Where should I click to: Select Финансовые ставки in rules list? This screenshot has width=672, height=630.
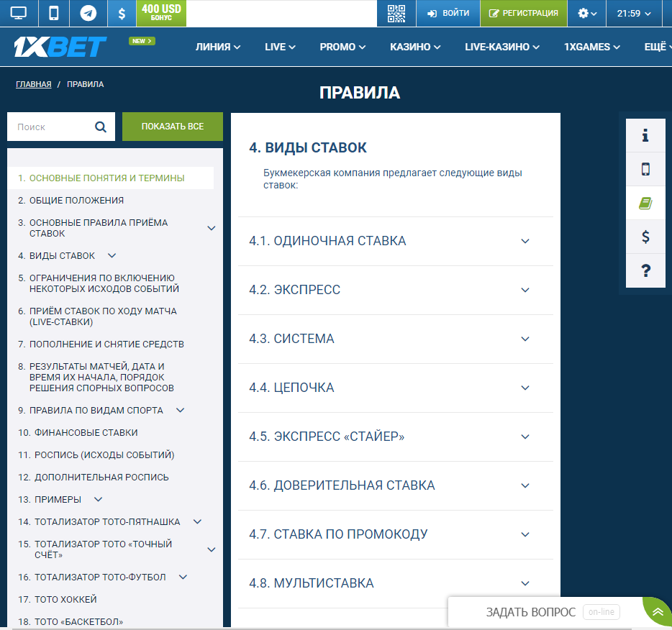(x=86, y=433)
